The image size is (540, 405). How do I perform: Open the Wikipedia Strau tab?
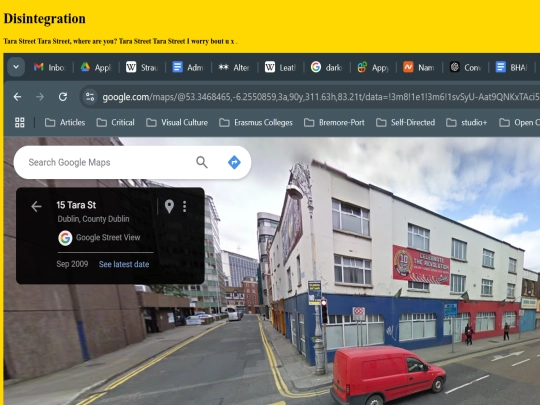pos(142,67)
